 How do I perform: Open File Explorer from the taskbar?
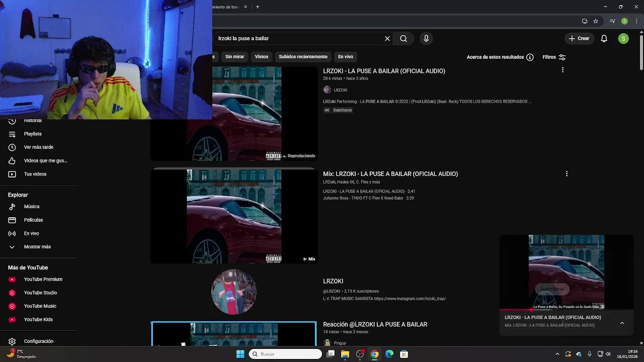point(345,354)
